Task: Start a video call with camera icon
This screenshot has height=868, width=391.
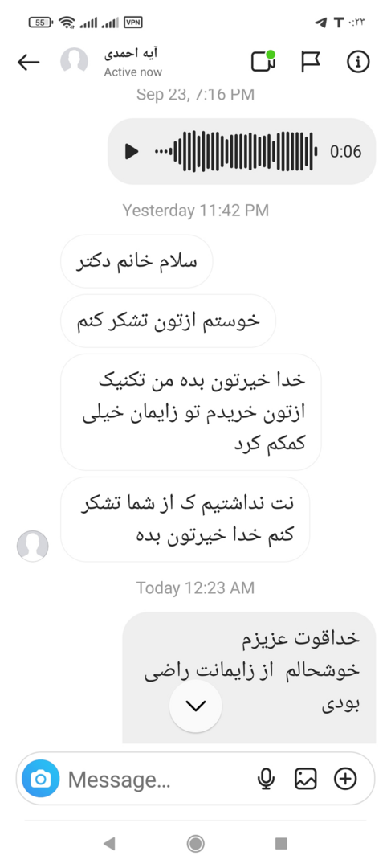Action: (263, 61)
